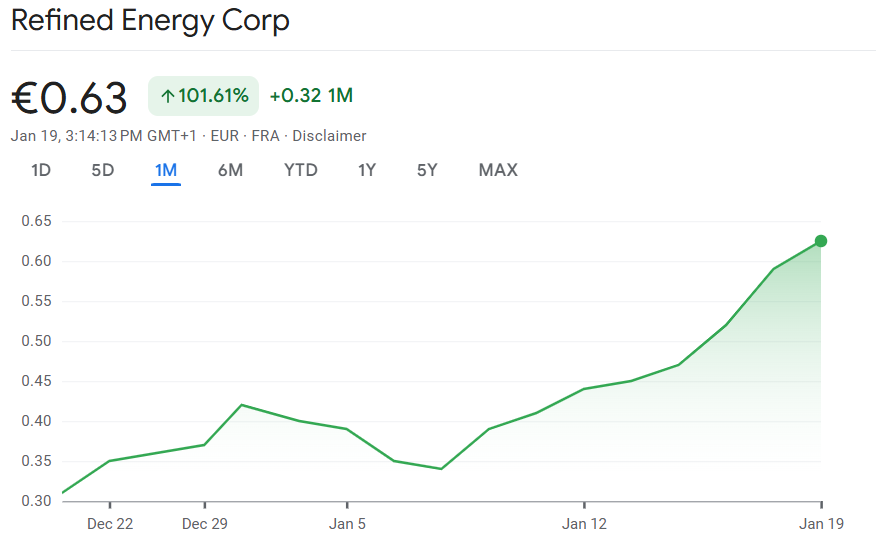Select the 1Y chart tab

(367, 170)
